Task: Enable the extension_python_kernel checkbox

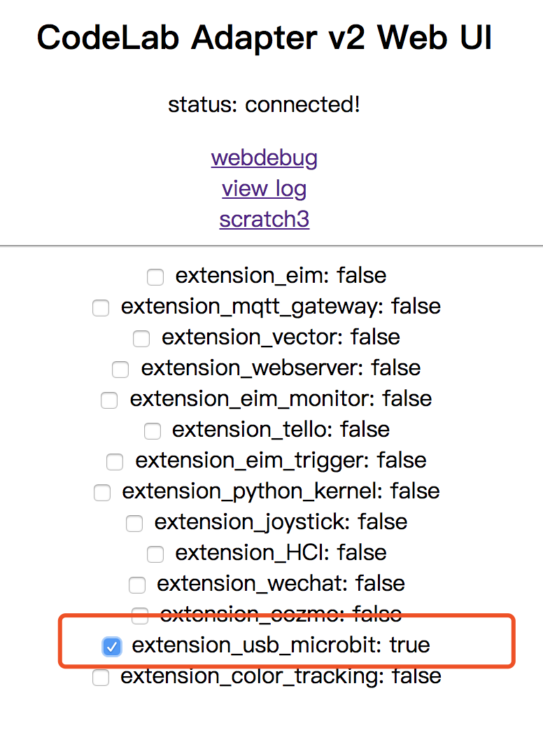Action: [x=102, y=493]
